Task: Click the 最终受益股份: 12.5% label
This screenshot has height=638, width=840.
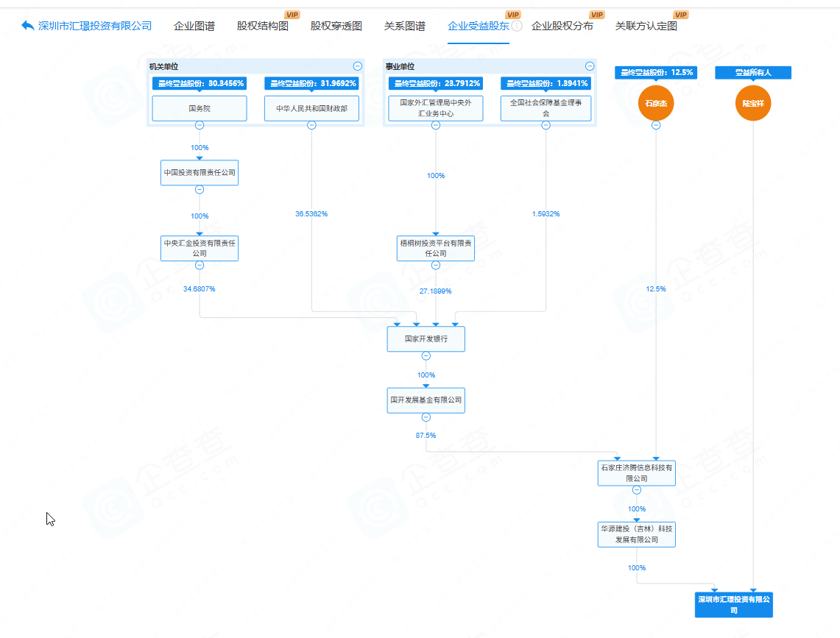Action: [656, 72]
